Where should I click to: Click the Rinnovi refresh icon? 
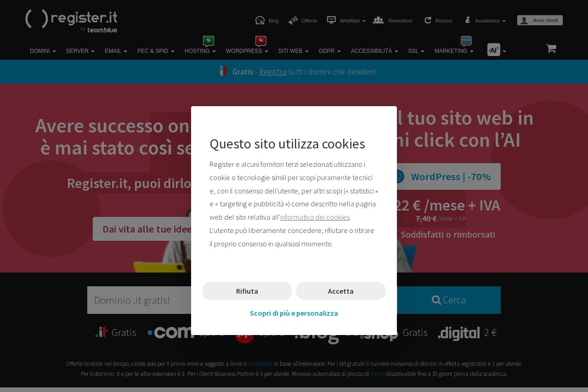pos(428,20)
